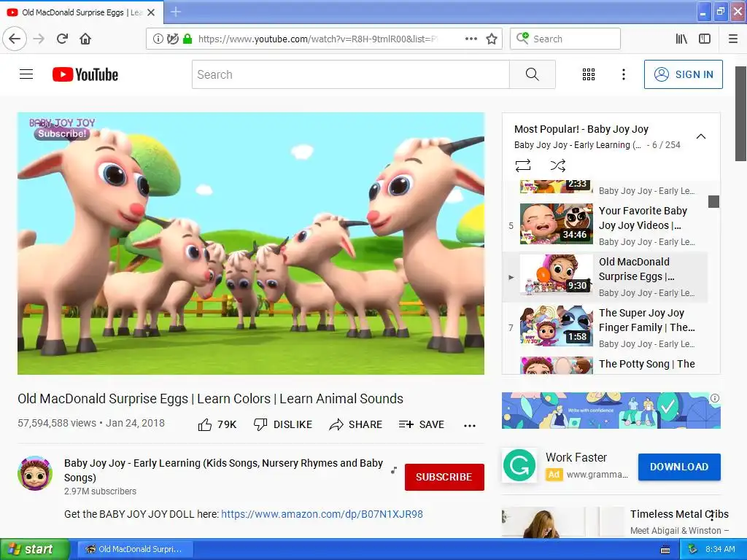This screenshot has width=747, height=560.
Task: Click the video player to pause
Action: pos(251,244)
